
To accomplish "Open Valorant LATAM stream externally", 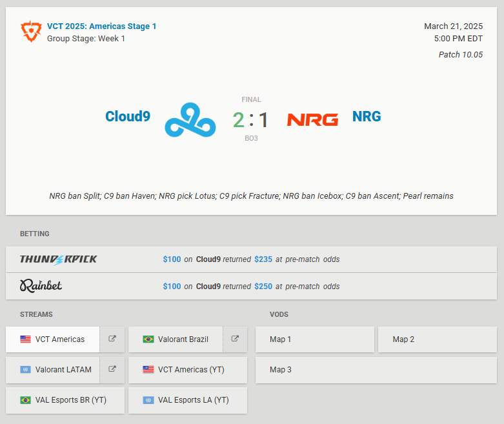I will point(112,370).
